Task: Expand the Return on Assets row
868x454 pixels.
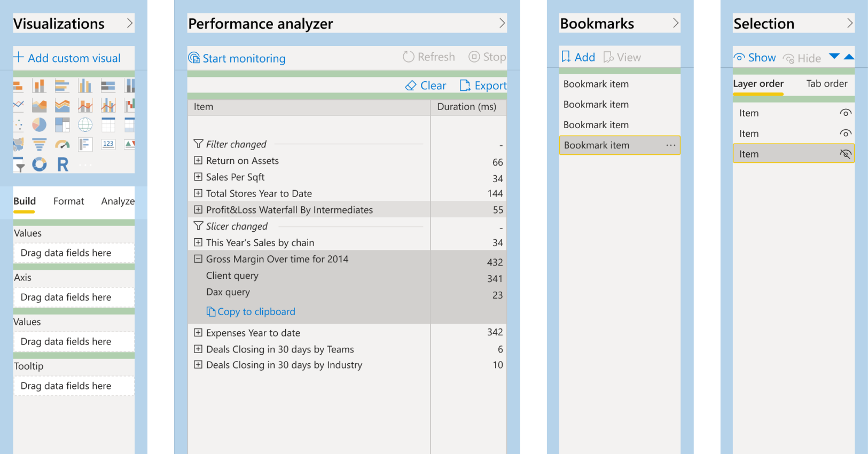Action: pyautogui.click(x=198, y=160)
